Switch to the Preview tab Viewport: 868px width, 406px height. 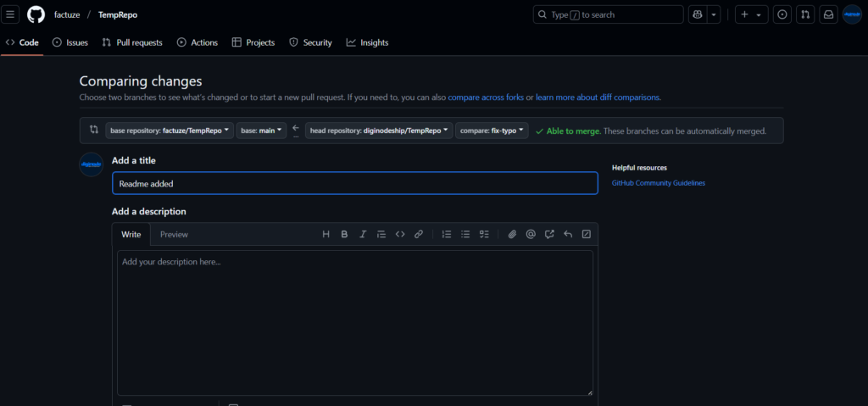coord(174,234)
